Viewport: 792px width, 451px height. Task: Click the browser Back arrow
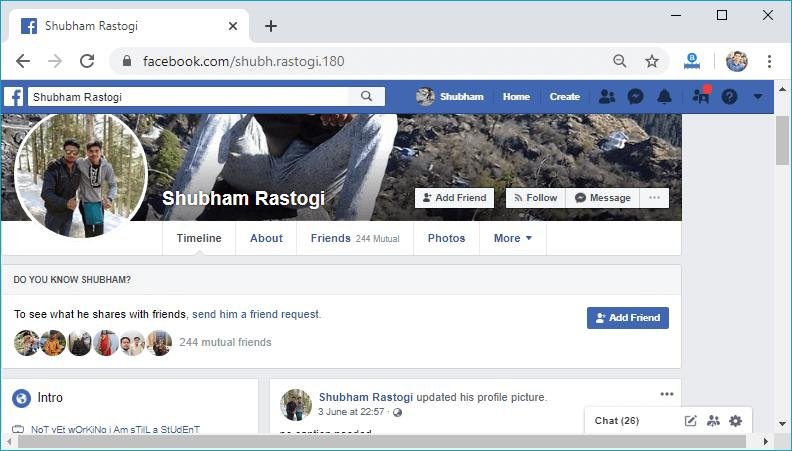[x=23, y=61]
